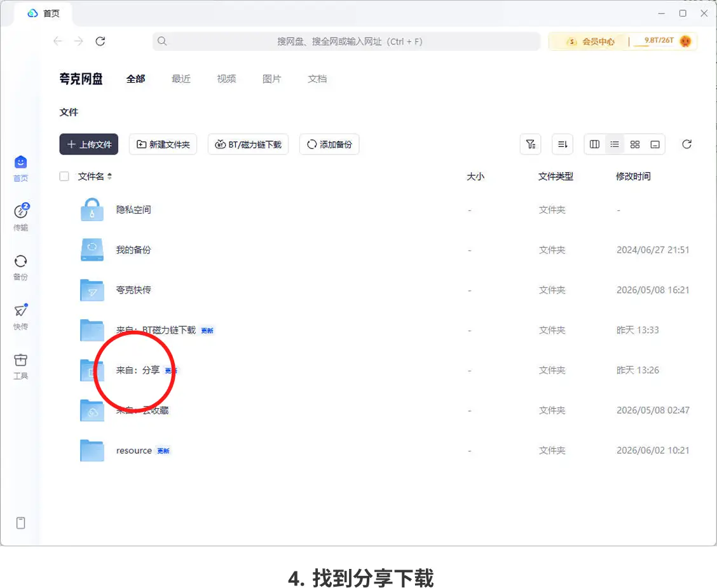Open the 来自：分享 folder name
This screenshot has height=588, width=717.
(138, 371)
